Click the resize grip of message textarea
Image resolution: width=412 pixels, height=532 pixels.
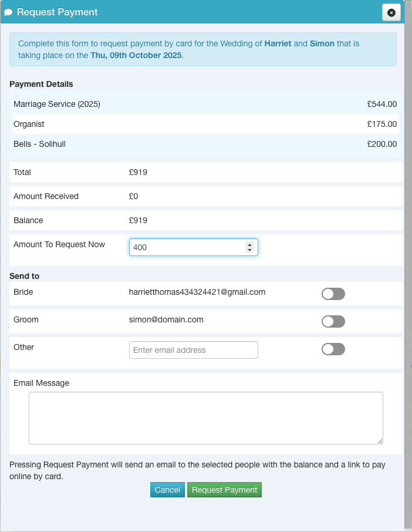coord(380,441)
